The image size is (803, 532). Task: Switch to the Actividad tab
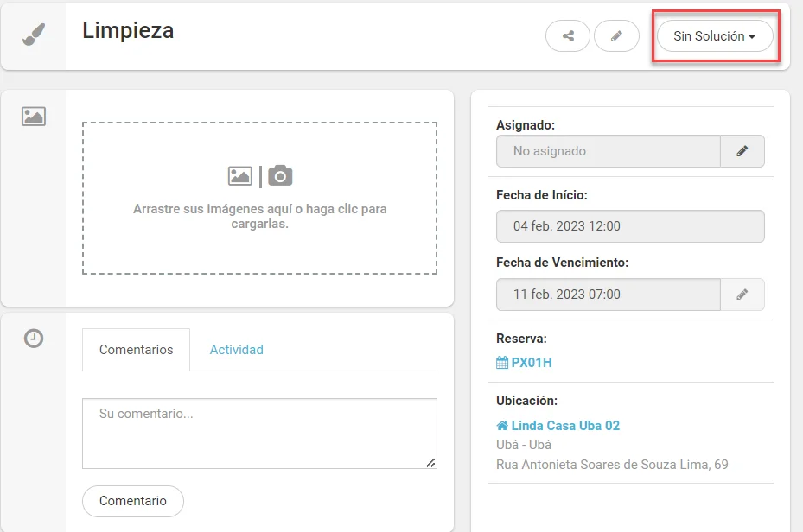(x=237, y=350)
